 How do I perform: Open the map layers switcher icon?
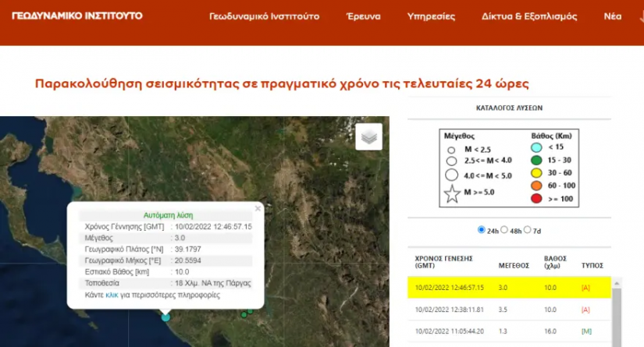[368, 136]
